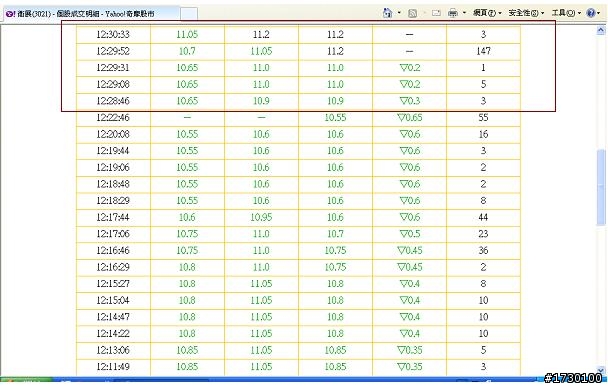The height and width of the screenshot is (386, 608).
Task: Click time cell 12:28:46
Action: 113,101
